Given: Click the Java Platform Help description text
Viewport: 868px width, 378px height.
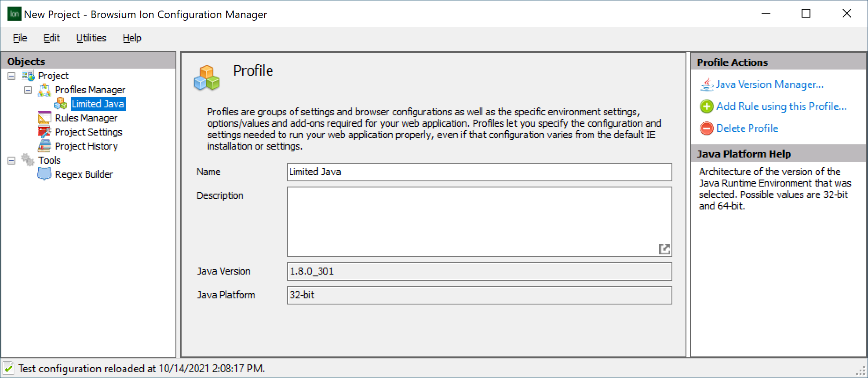Looking at the screenshot, I should [775, 189].
